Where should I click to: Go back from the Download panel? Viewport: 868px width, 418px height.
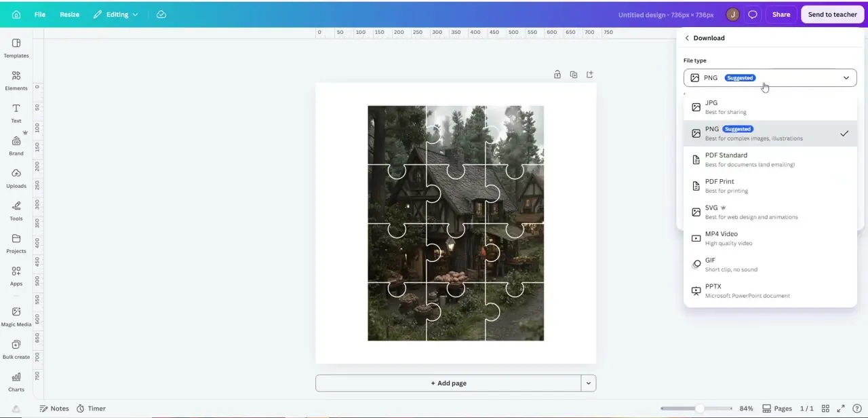[x=687, y=38]
